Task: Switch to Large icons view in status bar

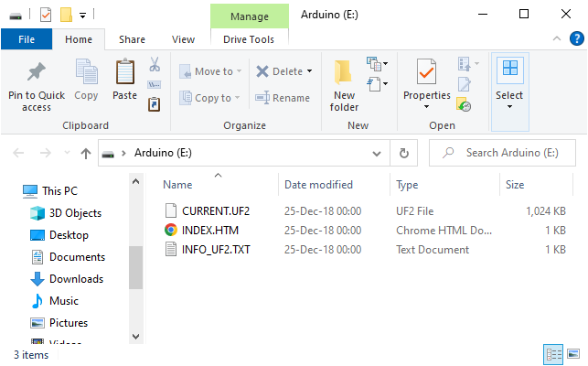Action: pos(573,354)
